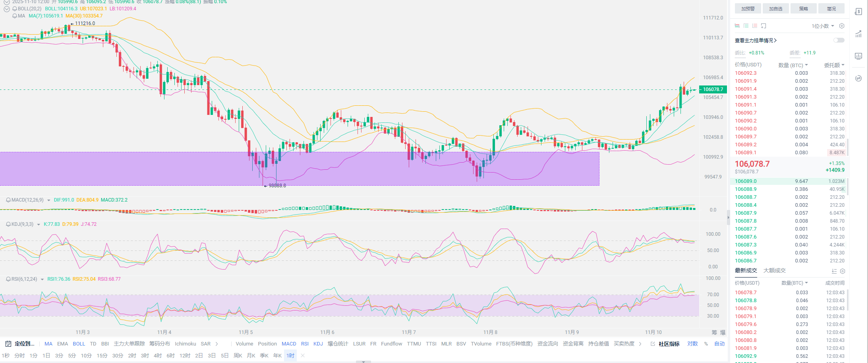The image size is (868, 363).
Task: Click the MACD alert bell icon
Action: 8,200
